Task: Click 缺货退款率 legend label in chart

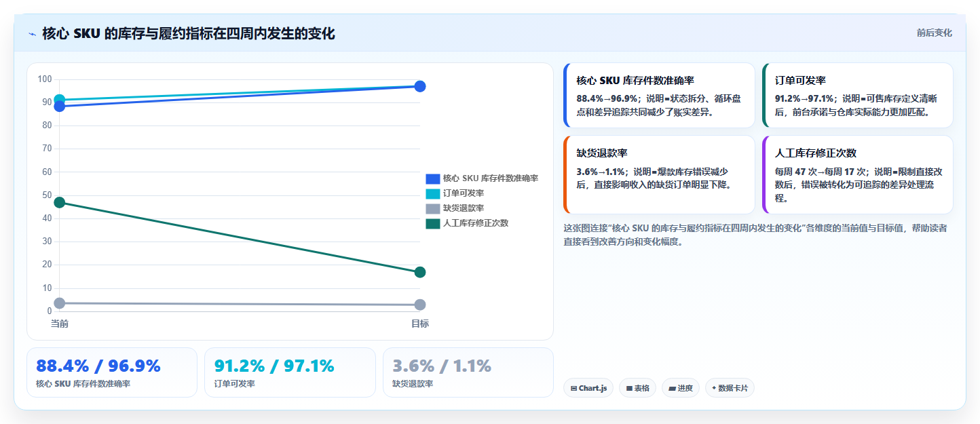Action: 464,208
